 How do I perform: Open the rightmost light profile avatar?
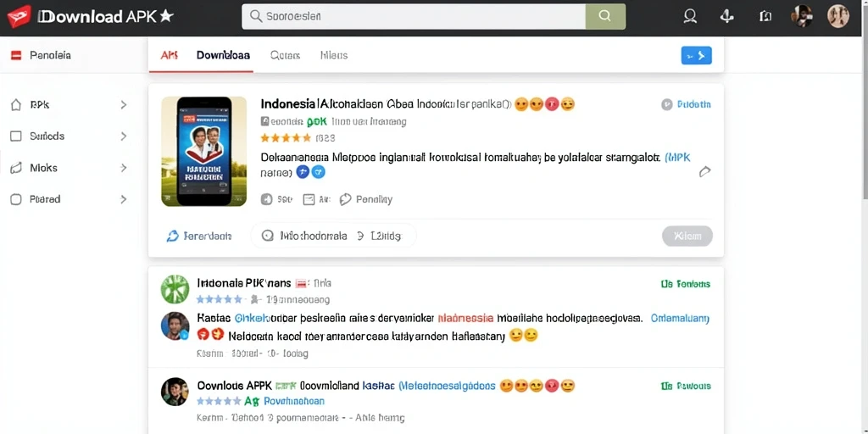coord(838,17)
